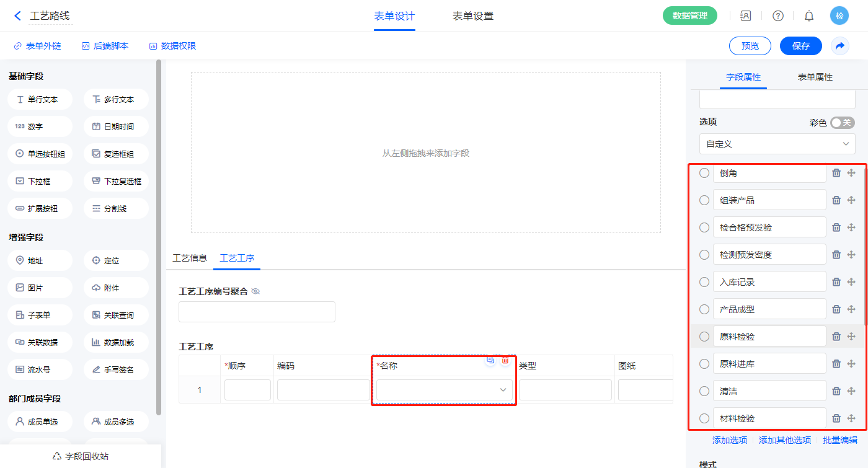
Task: Click the move handle for 组装产品 option
Action: 851,200
